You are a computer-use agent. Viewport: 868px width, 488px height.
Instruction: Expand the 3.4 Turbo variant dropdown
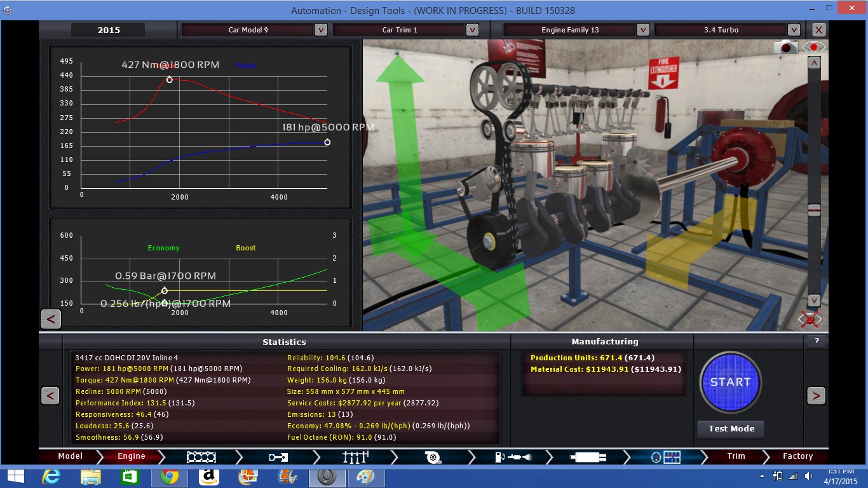point(794,30)
